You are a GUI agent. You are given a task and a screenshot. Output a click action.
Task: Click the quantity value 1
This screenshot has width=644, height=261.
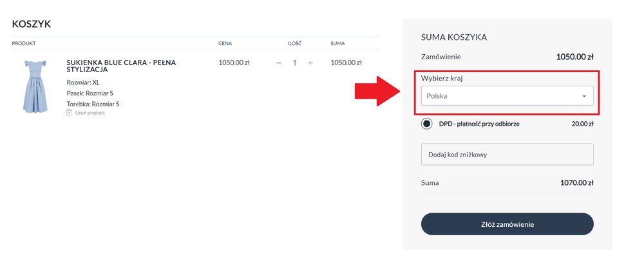[294, 63]
